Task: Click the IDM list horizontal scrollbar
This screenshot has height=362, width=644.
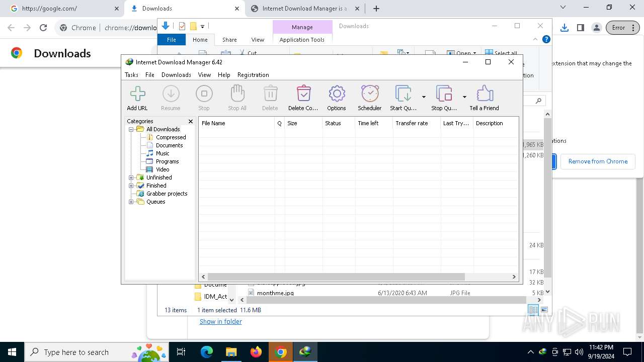Action: 336,277
